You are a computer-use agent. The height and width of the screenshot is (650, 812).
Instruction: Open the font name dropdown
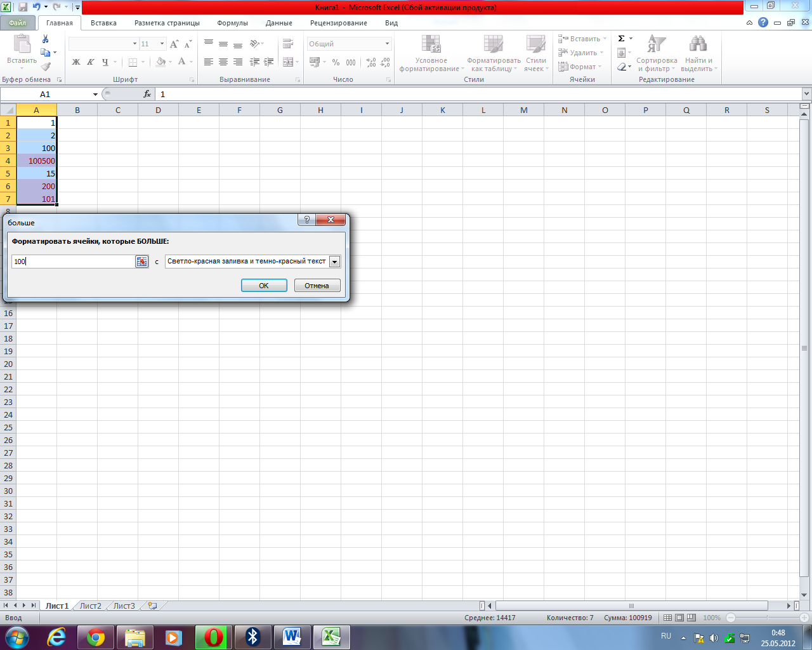[134, 44]
